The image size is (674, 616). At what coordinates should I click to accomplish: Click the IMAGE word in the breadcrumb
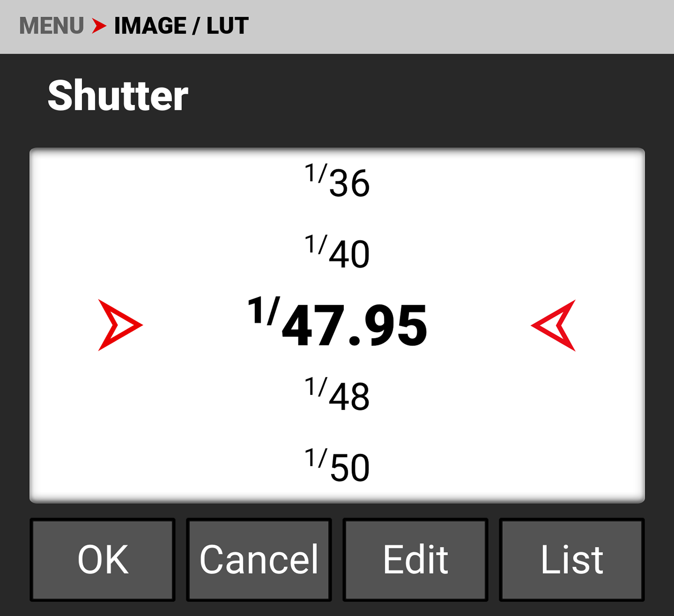(x=150, y=26)
